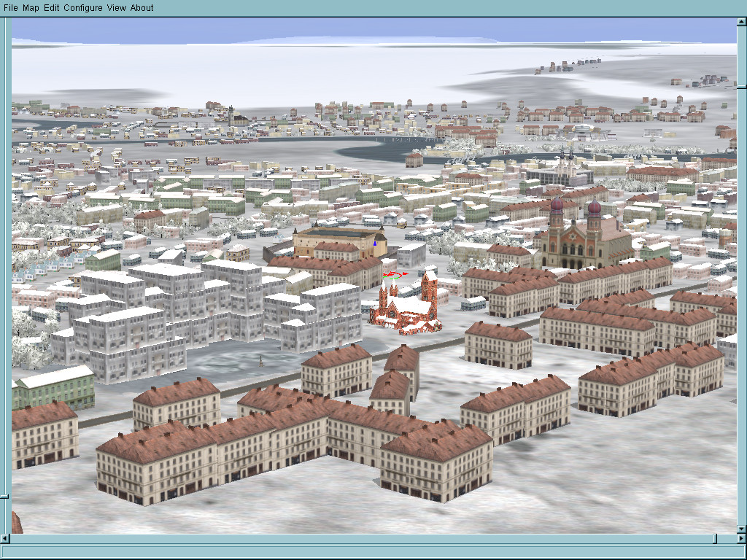Open the Map menu

click(x=31, y=7)
